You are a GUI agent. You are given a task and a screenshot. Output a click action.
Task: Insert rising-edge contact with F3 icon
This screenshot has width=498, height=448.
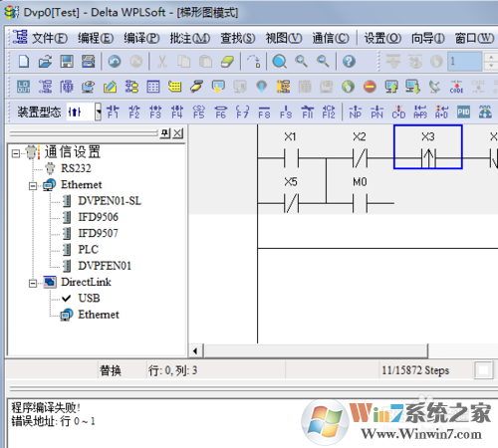tap(155, 112)
